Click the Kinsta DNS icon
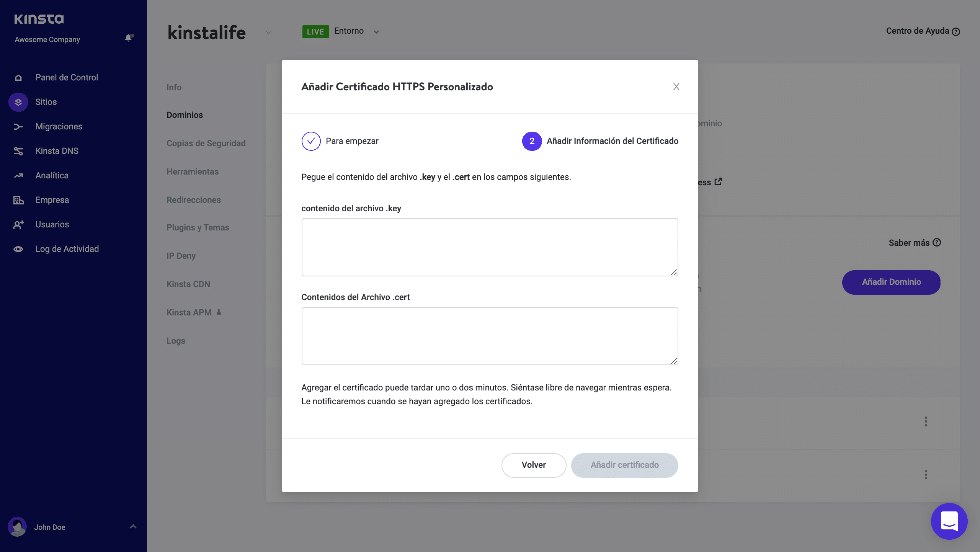 (18, 151)
